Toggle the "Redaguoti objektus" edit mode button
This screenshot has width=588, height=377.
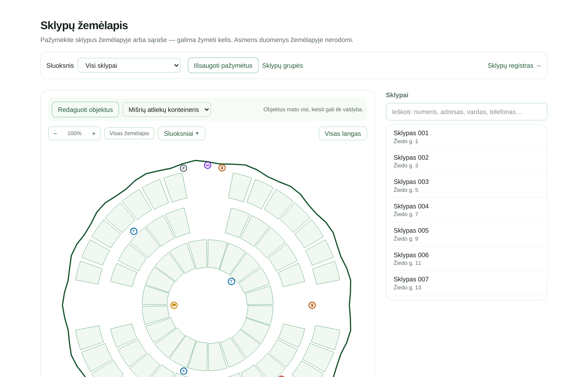[85, 110]
